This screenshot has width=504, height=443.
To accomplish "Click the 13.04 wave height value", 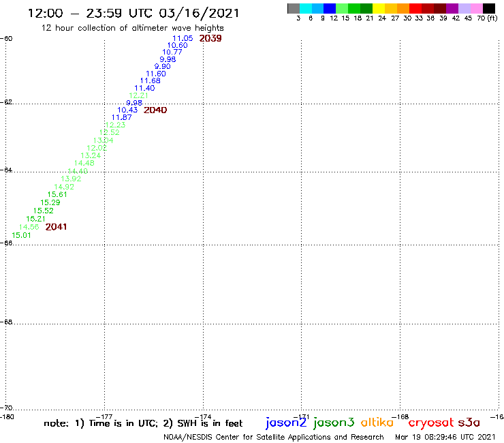I will (x=103, y=140).
